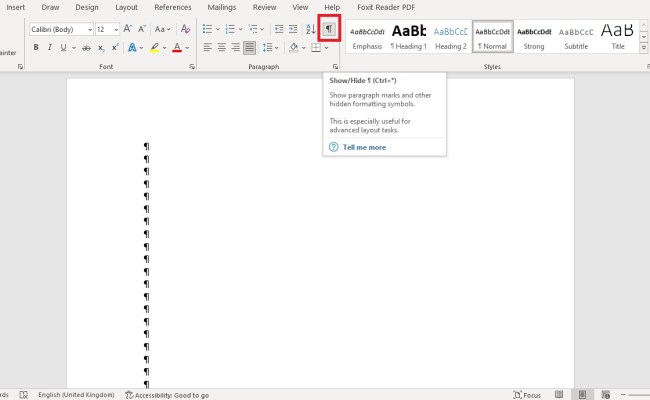Expand numbering library arrow
650x400 pixels.
pyautogui.click(x=240, y=29)
